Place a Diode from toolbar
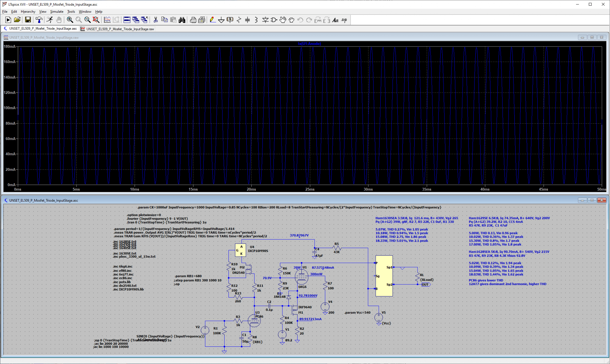This screenshot has width=610, height=364. point(265,20)
